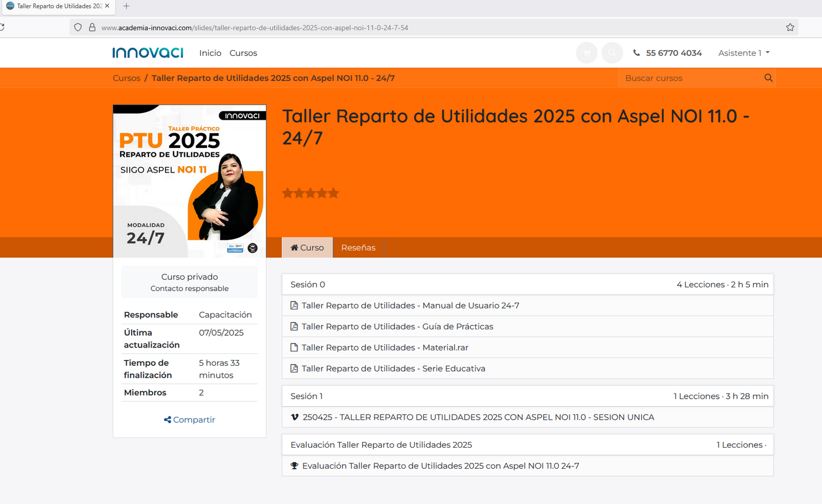The image size is (822, 504).
Task: Click the course title heading text
Action: coord(515,127)
